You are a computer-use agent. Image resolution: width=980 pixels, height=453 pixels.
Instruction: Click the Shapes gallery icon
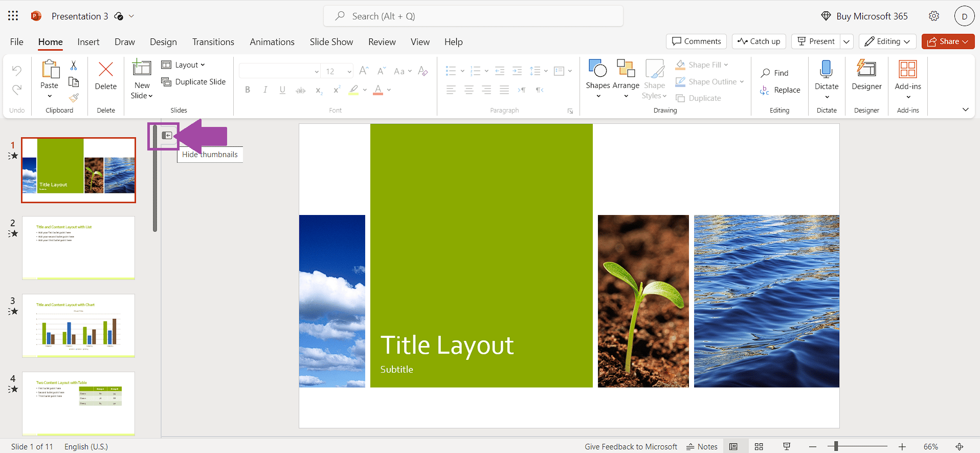click(598, 68)
